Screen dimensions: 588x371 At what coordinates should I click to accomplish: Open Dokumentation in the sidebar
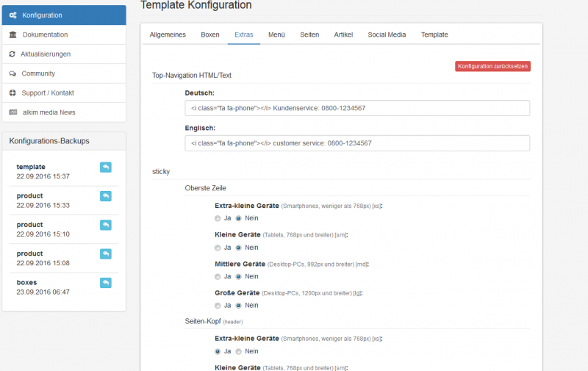64,35
